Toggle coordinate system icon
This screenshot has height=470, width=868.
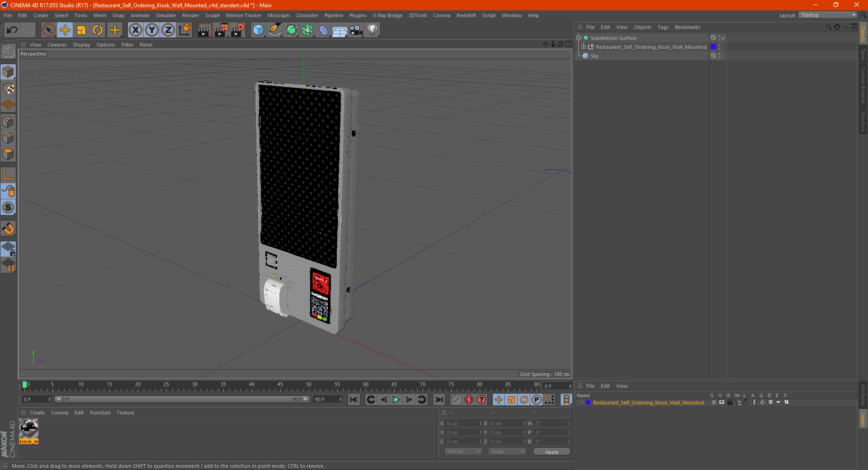185,30
